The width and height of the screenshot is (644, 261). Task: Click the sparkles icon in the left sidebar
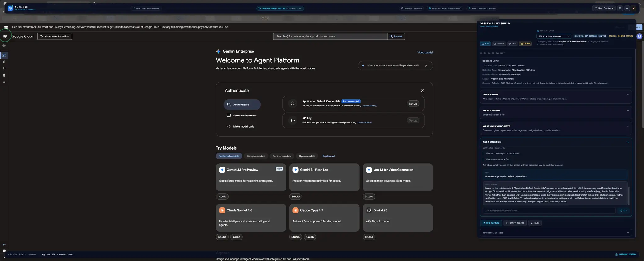[x=4, y=62]
